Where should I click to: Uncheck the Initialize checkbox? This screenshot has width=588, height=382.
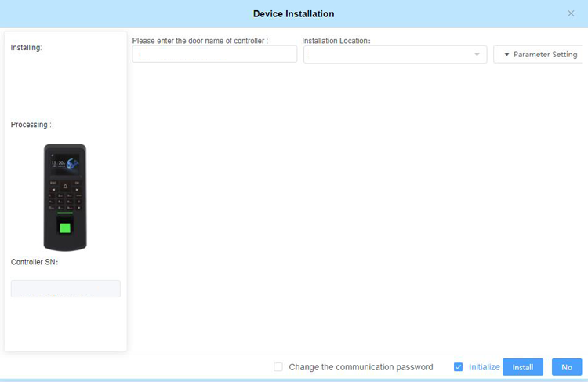point(459,367)
